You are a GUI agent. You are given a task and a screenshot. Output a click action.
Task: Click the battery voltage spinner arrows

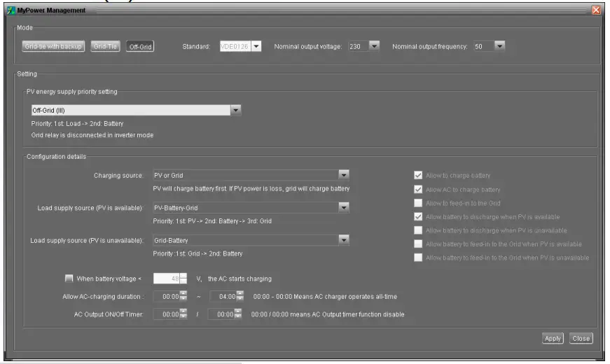[x=183, y=279]
